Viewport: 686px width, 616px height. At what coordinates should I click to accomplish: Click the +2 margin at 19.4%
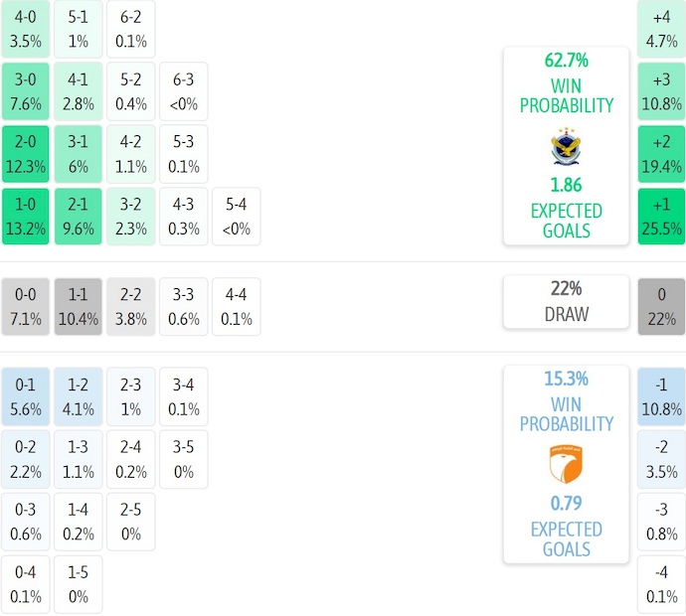pos(661,154)
